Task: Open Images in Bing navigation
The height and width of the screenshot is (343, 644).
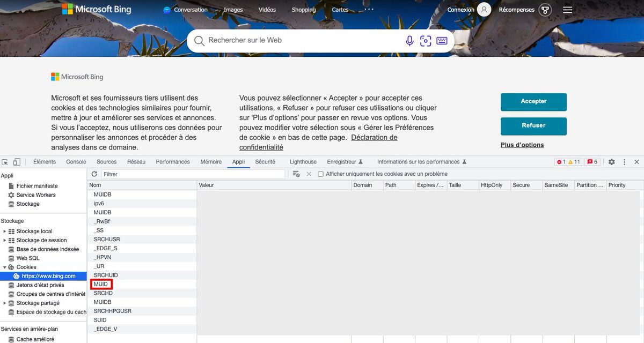Action: pos(233,10)
